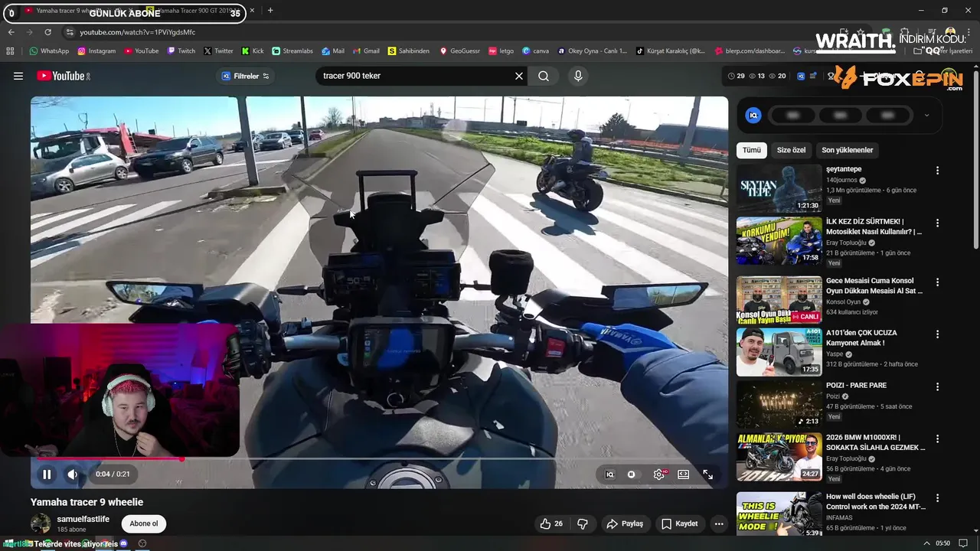The width and height of the screenshot is (980, 551).
Task: Open the İLK KEZ DİZ SÜRTMEK video title
Action: point(874,226)
